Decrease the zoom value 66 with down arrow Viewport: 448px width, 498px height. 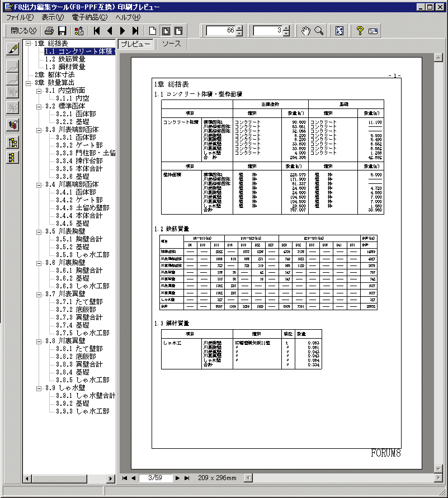pyautogui.click(x=239, y=34)
